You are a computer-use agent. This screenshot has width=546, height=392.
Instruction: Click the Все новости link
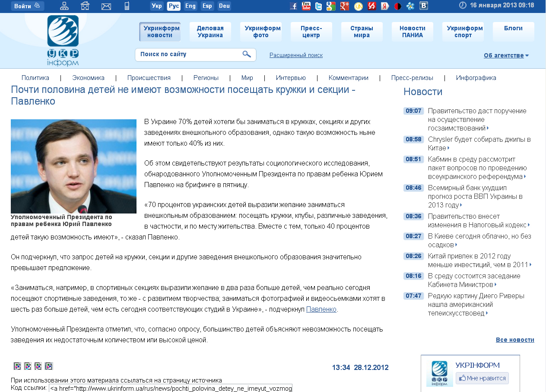515,340
